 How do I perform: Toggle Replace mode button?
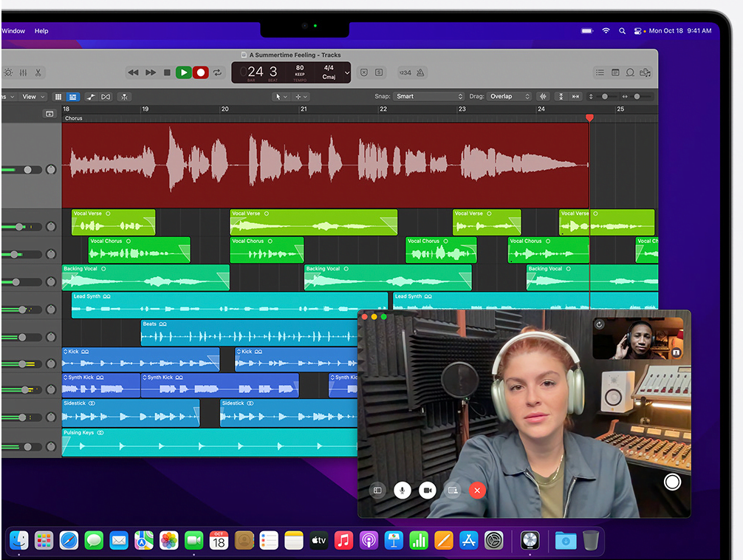pos(364,72)
